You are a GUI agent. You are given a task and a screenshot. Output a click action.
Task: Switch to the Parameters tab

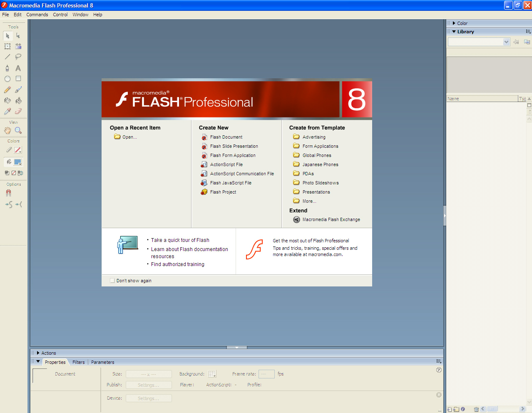pyautogui.click(x=103, y=362)
